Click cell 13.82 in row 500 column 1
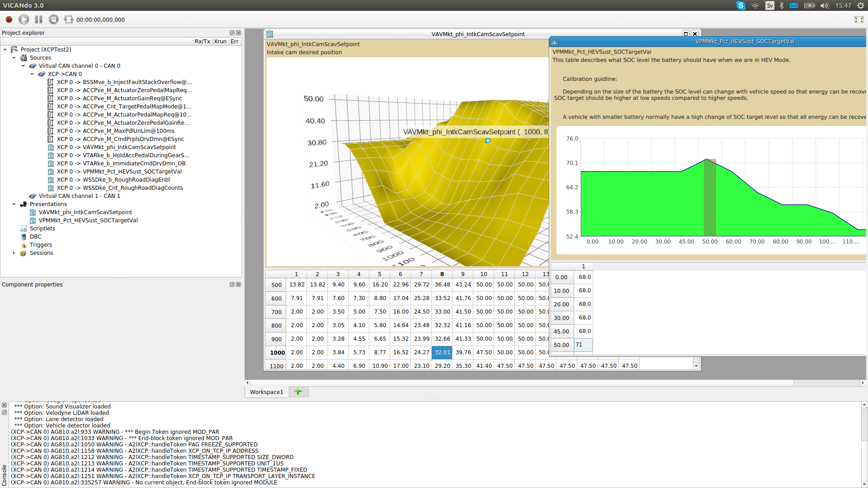The image size is (868, 488). click(297, 285)
